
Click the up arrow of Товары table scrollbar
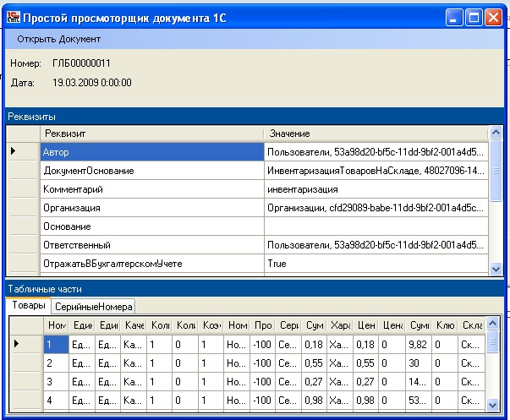492,323
